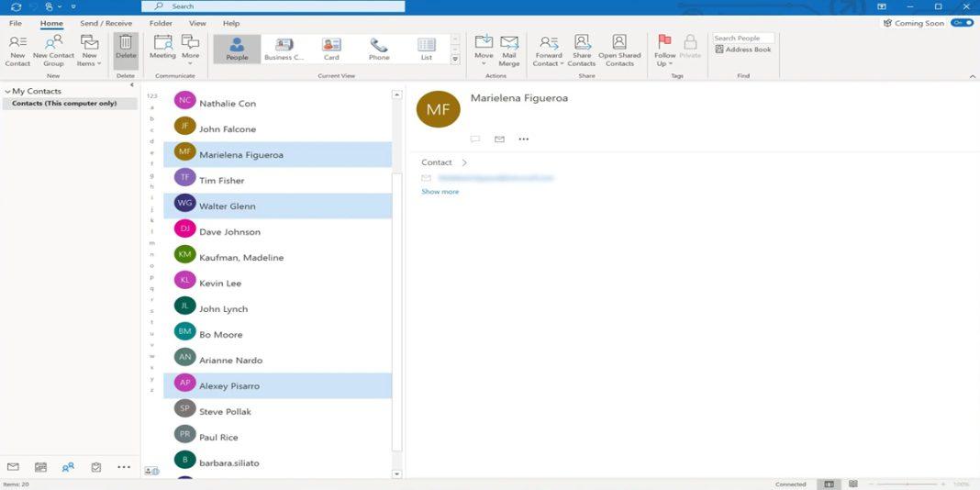Open Shared Contacts

(x=619, y=50)
